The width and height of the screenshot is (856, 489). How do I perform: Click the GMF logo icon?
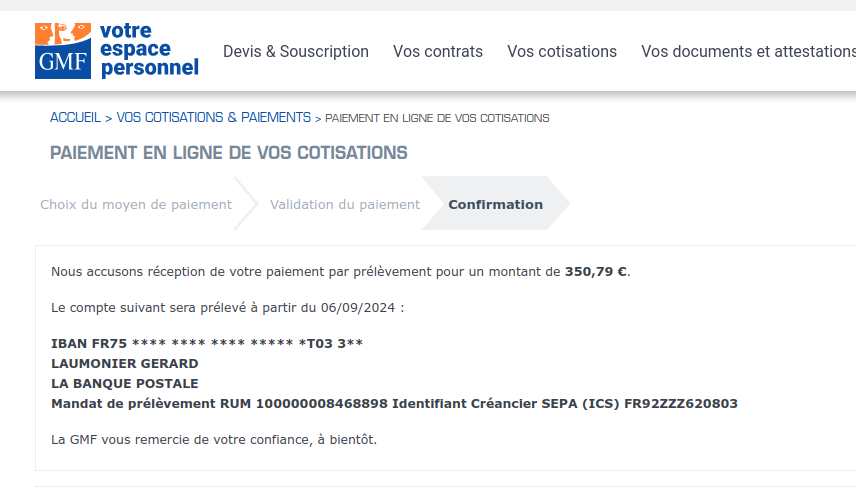coord(63,50)
